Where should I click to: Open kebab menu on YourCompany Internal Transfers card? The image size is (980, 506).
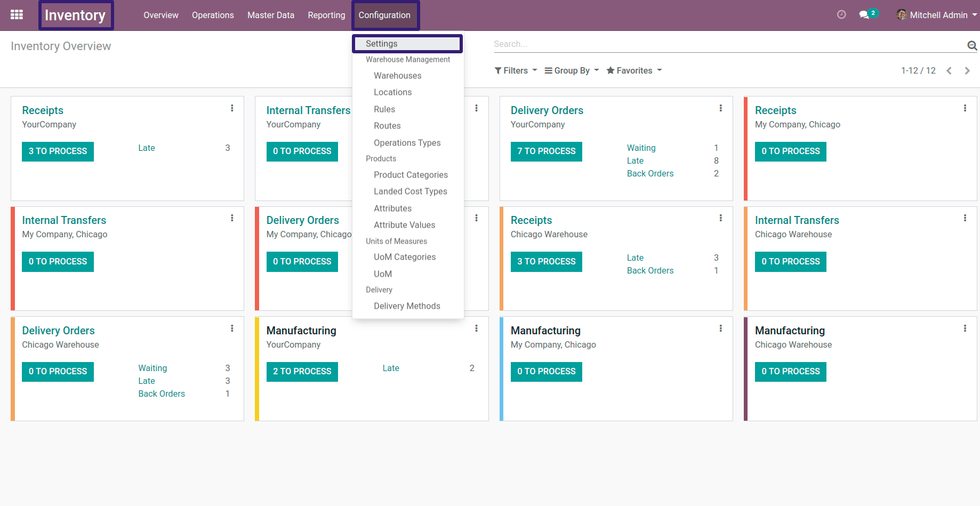477,108
